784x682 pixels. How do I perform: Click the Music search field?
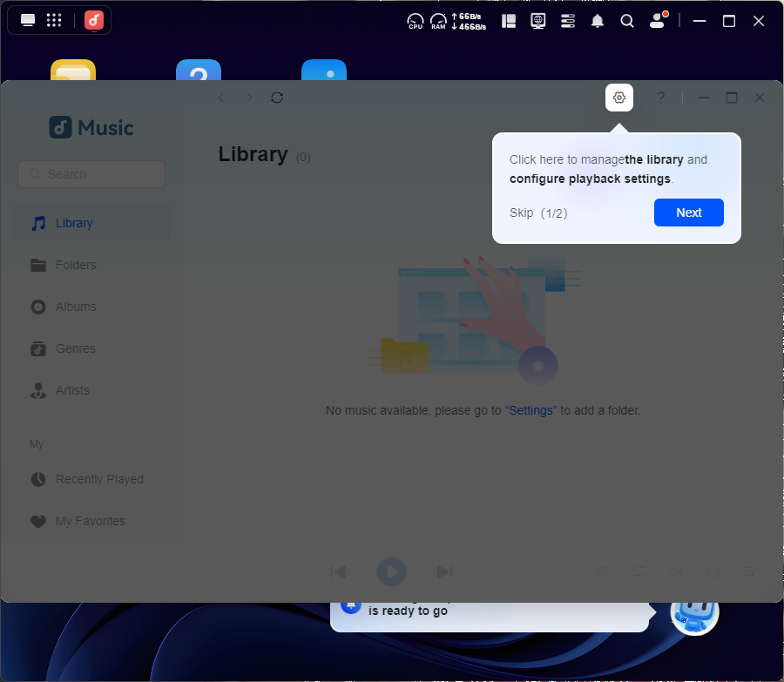[x=91, y=174]
